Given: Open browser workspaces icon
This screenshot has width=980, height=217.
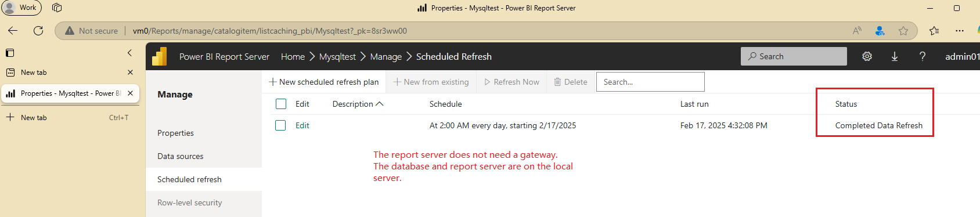Looking at the screenshot, I should [x=57, y=8].
